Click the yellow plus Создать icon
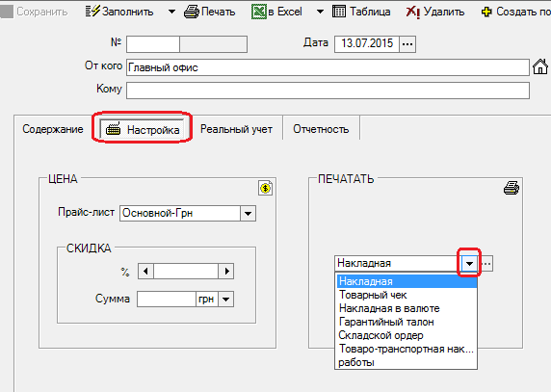This screenshot has height=392, width=551. (x=486, y=12)
